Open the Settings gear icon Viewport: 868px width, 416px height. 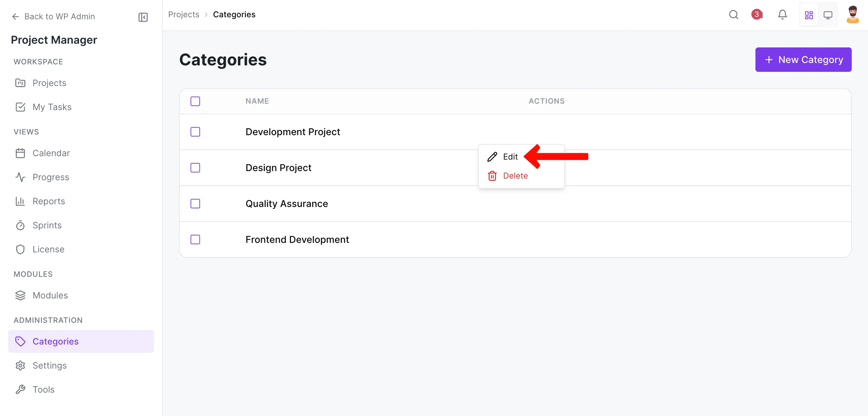pyautogui.click(x=20, y=365)
